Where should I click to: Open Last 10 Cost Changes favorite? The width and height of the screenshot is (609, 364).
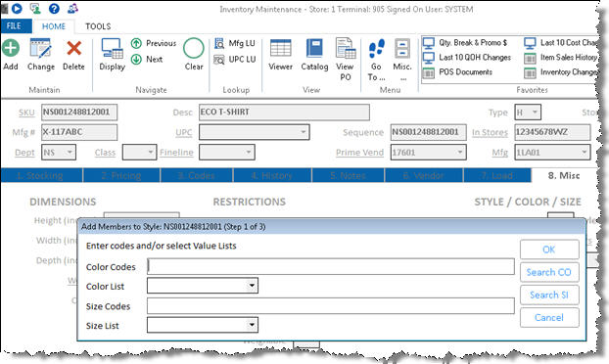click(561, 43)
